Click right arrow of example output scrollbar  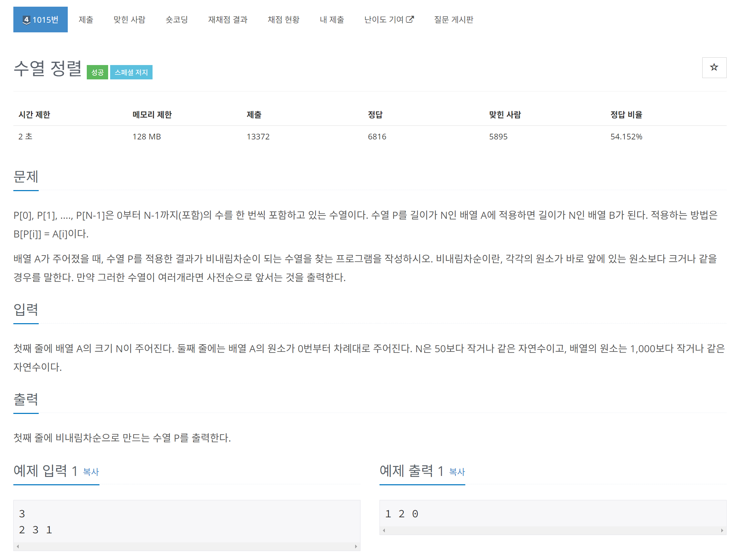pos(722,530)
